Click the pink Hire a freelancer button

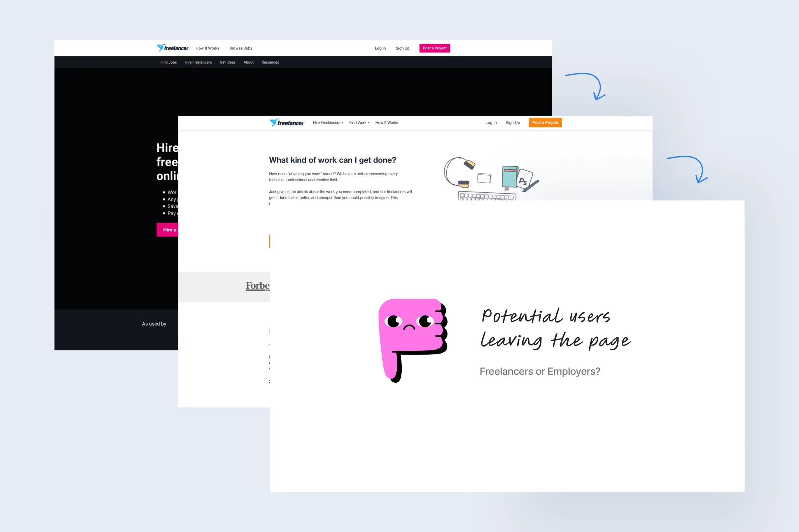(x=168, y=230)
